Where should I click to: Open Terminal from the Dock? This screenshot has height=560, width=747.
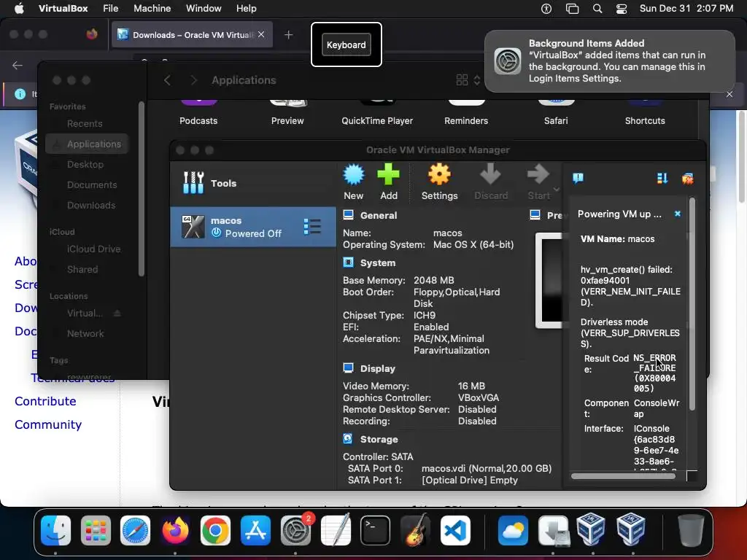click(375, 530)
